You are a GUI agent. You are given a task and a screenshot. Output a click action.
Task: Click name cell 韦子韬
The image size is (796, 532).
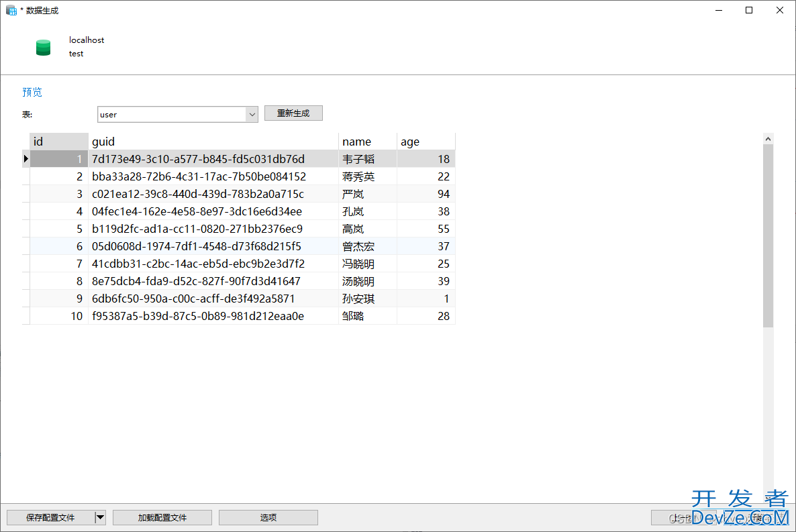pyautogui.click(x=368, y=159)
